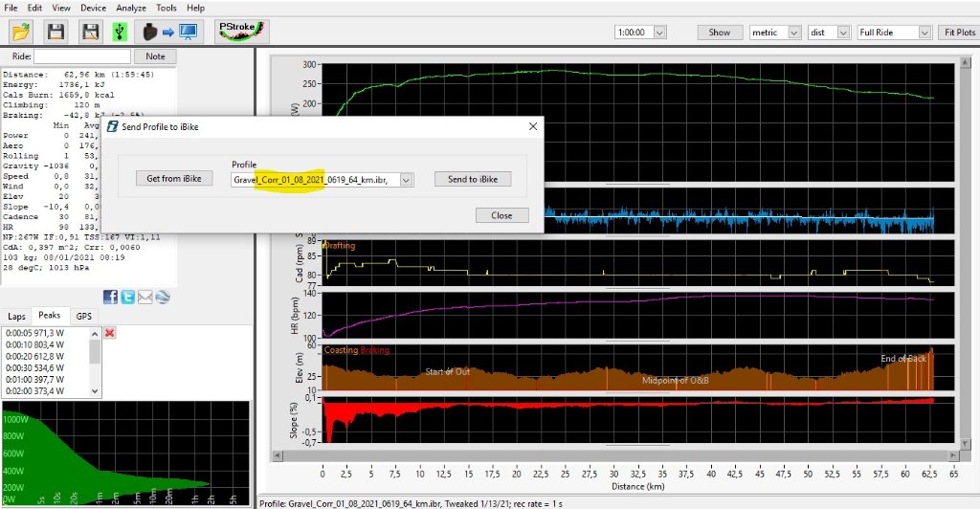Viewport: 980px width, 509px height.
Task: Open the metric units dropdown
Action: pos(793,32)
